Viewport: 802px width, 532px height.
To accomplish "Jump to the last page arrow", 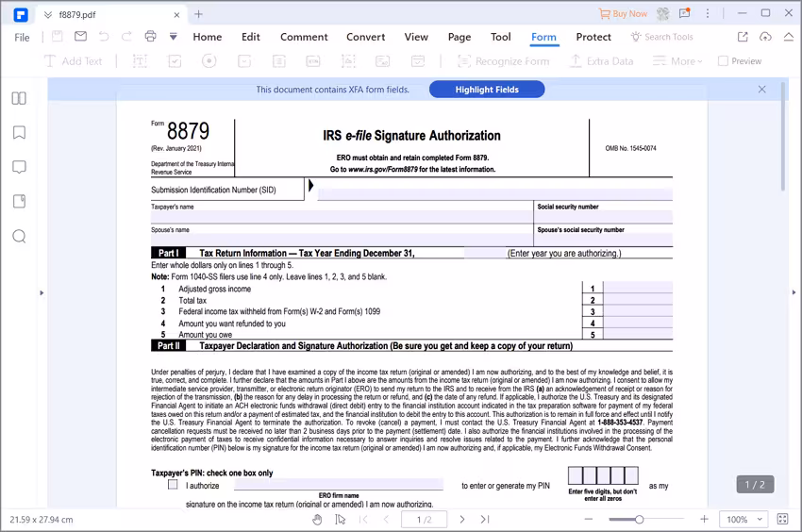I will pyautogui.click(x=485, y=519).
